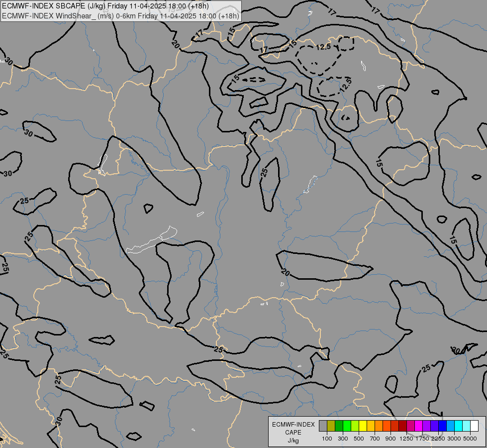
Task: Select the olive swatch in the legend
Action: pyautogui.click(x=331, y=426)
